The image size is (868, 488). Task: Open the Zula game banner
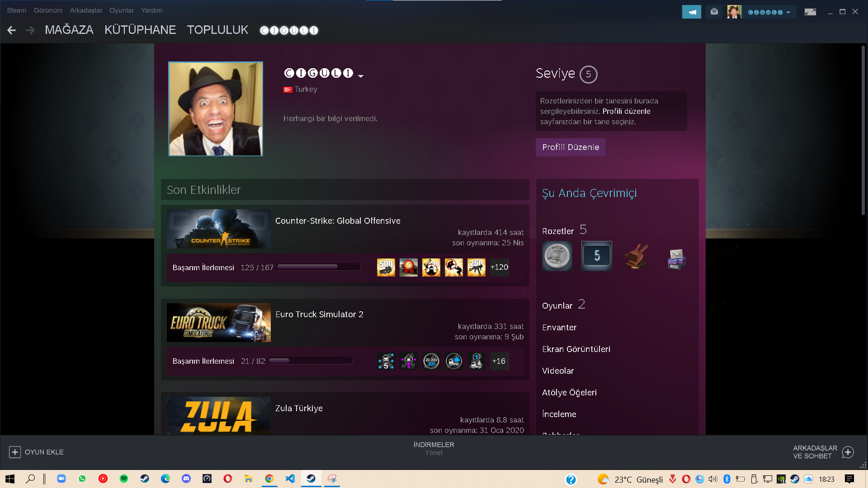219,416
